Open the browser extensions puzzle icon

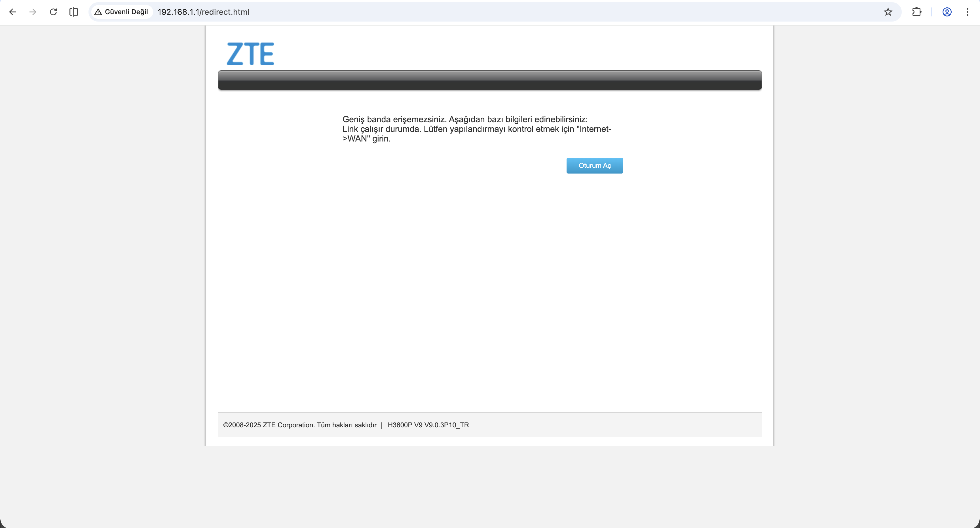(917, 12)
